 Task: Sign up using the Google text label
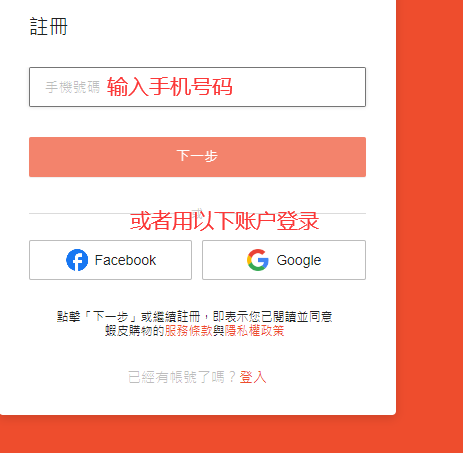click(x=299, y=261)
